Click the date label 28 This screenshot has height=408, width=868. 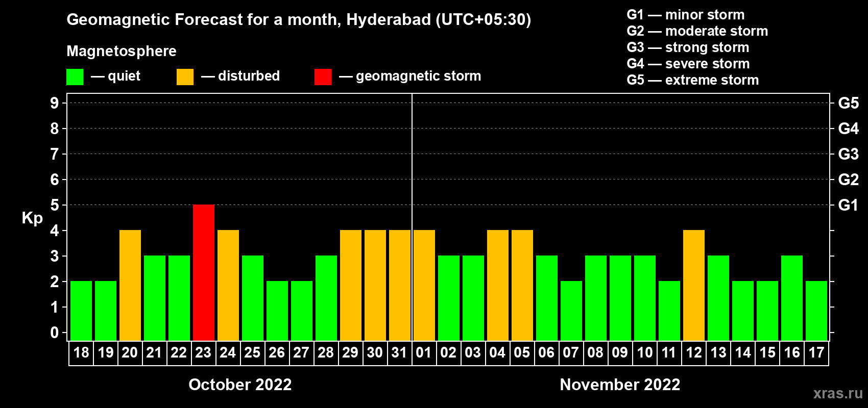pyautogui.click(x=326, y=353)
